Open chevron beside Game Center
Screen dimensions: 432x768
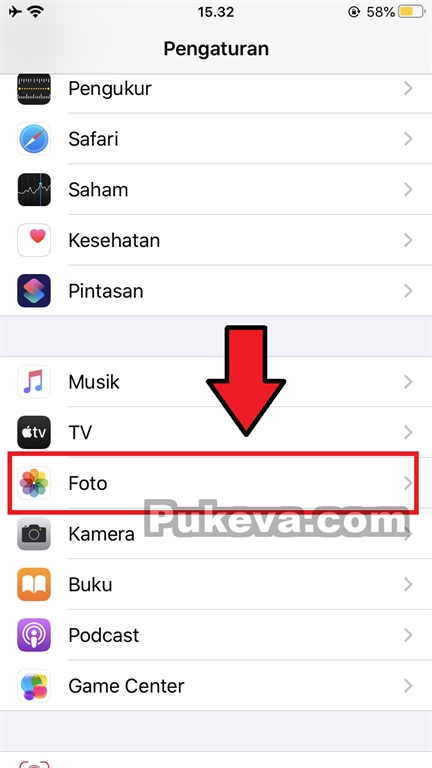point(408,686)
